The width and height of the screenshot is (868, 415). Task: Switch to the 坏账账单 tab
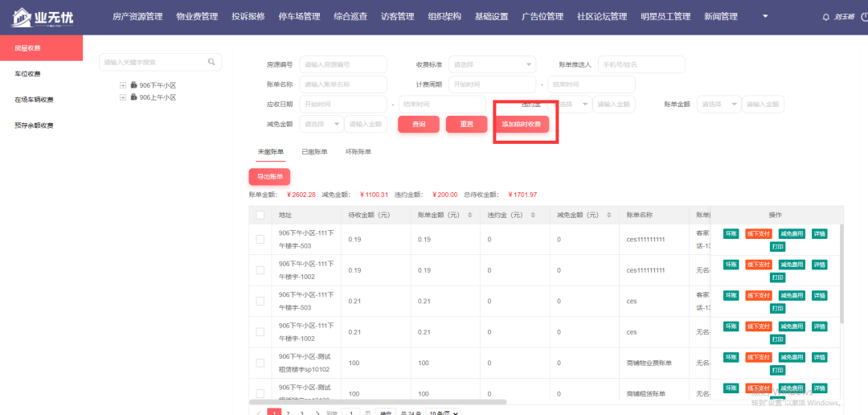[x=358, y=151]
